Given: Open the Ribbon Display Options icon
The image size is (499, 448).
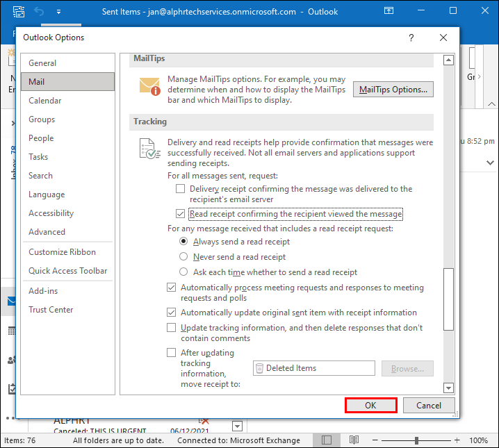Looking at the screenshot, I should (x=388, y=11).
